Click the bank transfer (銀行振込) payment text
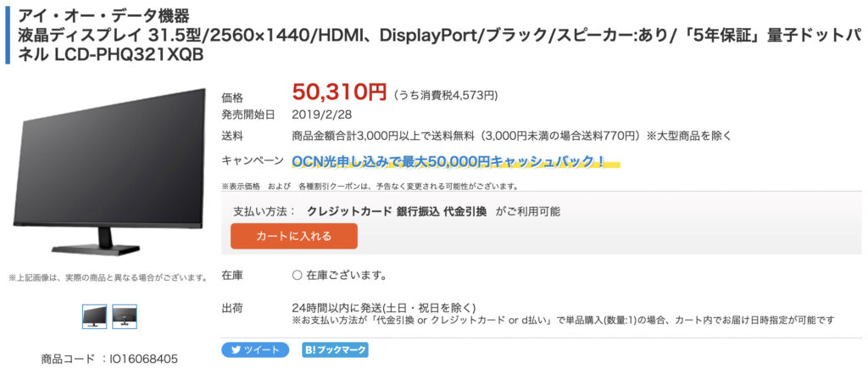 click(419, 212)
